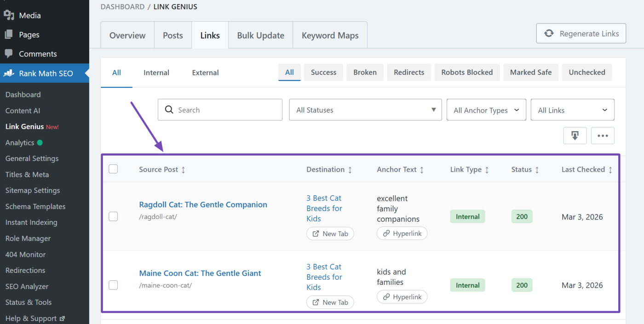Check the Ragdoll Cat row checkbox

tap(113, 216)
